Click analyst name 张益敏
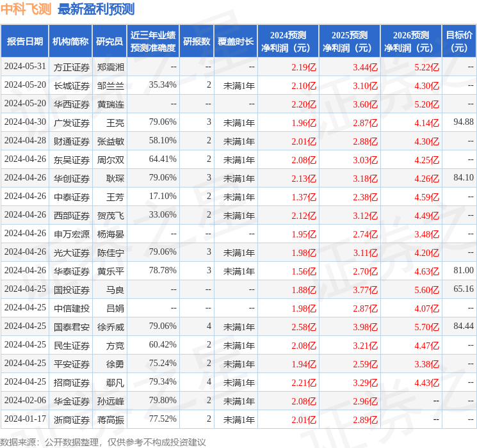The width and height of the screenshot is (477, 448). (110, 141)
